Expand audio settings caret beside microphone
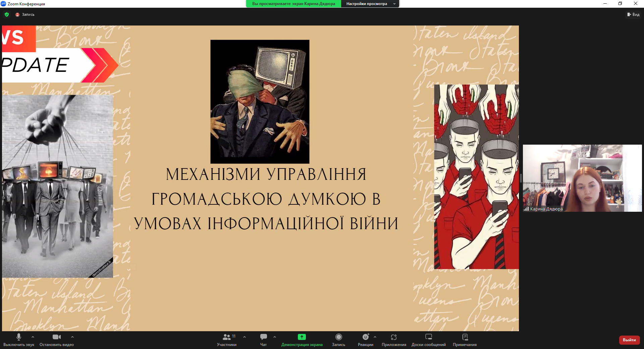This screenshot has width=644, height=349. (x=33, y=337)
